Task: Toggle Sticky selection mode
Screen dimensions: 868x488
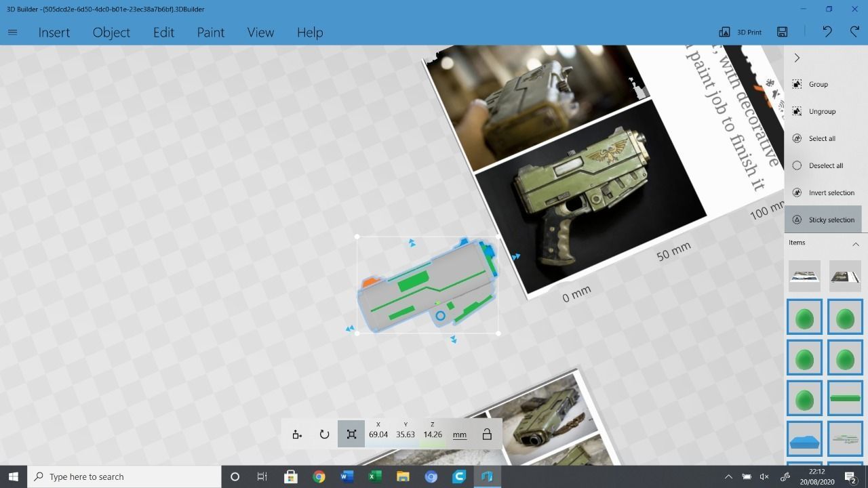Action: [x=823, y=220]
